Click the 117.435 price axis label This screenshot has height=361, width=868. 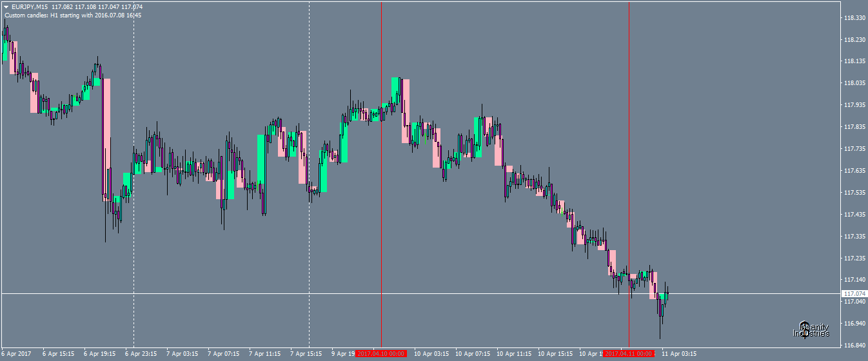click(x=854, y=215)
